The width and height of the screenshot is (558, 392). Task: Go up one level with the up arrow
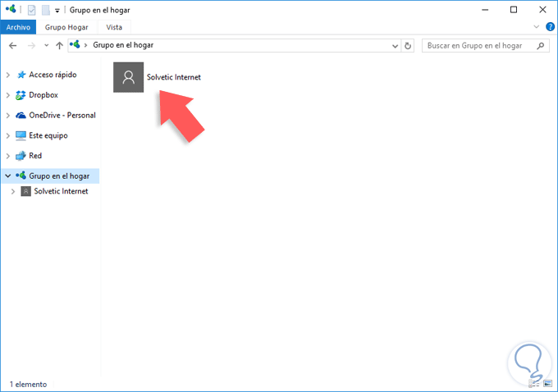pyautogui.click(x=59, y=46)
